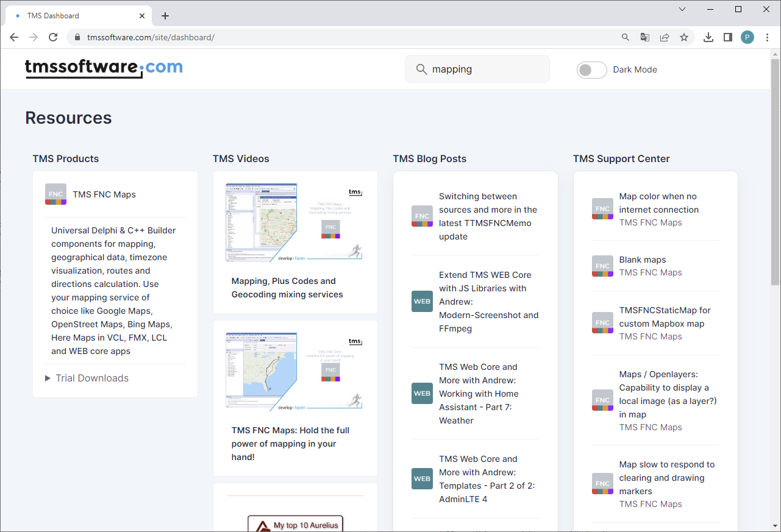Click the TMS Videos column heading
Viewport: 781px width, 532px height.
coord(241,158)
